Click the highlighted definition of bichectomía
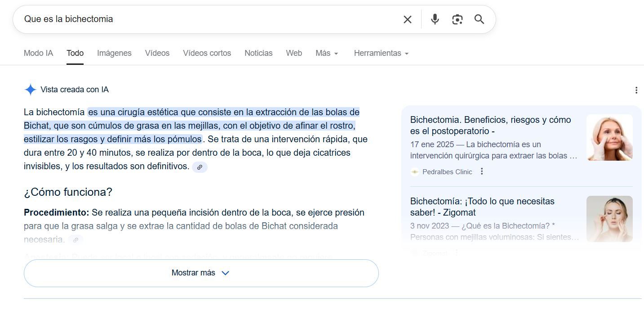 192,126
